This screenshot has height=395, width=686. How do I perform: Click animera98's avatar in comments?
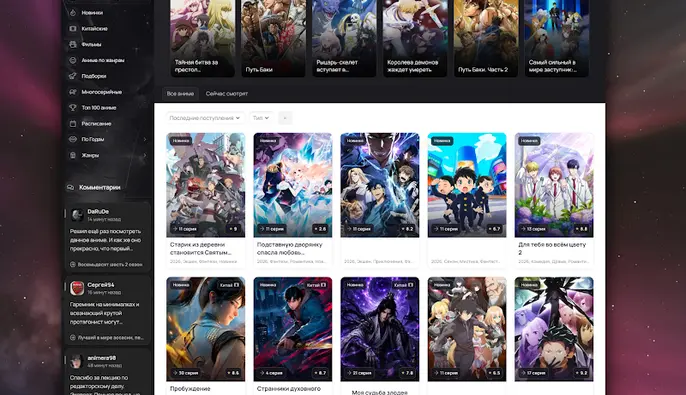(x=77, y=361)
